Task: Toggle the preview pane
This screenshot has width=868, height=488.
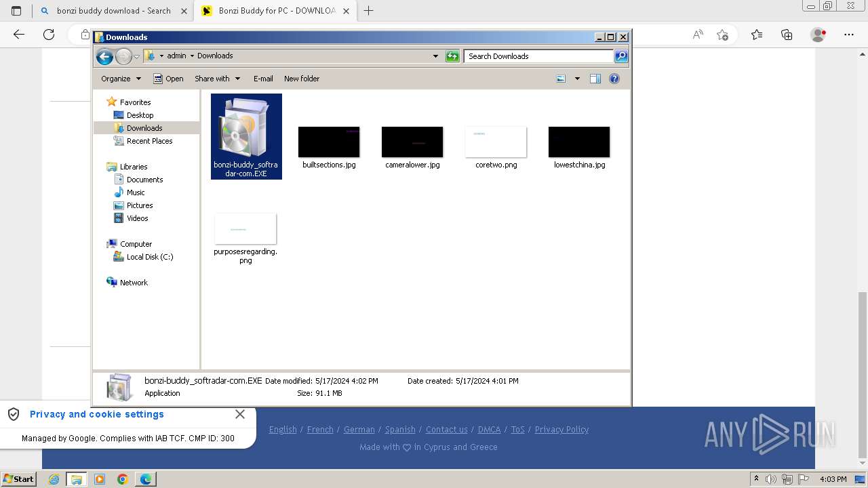Action: point(595,79)
